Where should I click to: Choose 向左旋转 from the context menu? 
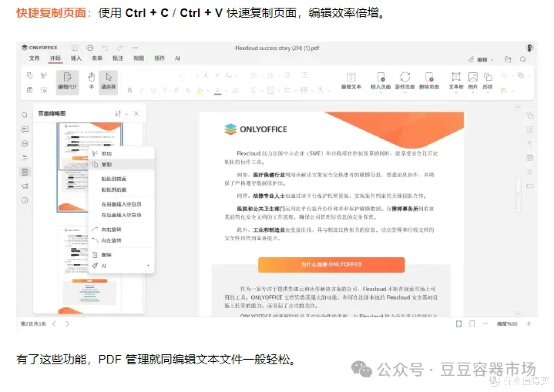[x=121, y=241]
